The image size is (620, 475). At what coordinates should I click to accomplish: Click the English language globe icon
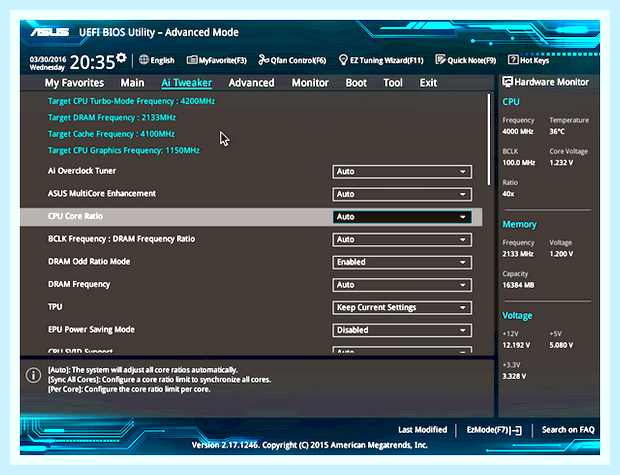tap(144, 60)
